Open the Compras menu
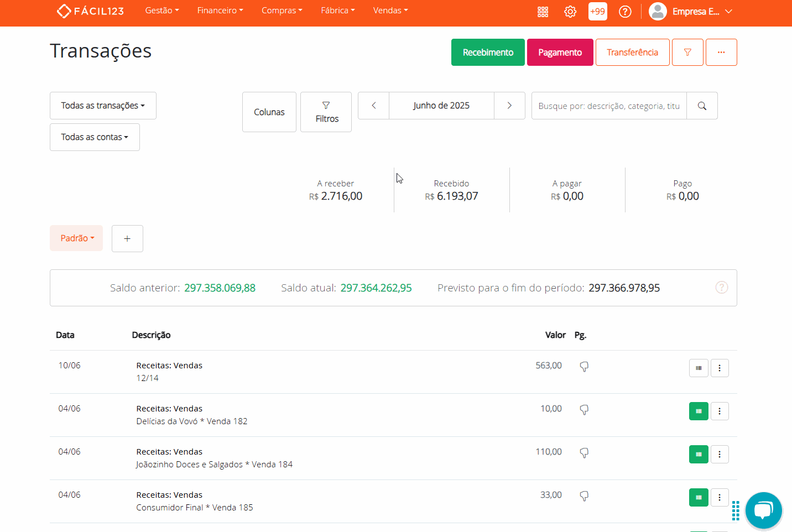Viewport: 792px width, 532px height. [282, 11]
